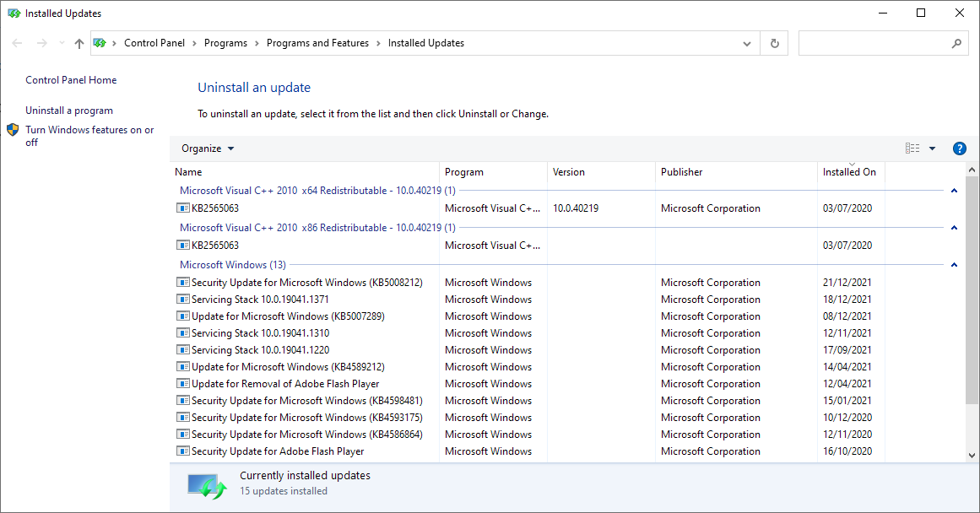980x513 pixels.
Task: Select Programs breadcrumb
Action: [225, 43]
